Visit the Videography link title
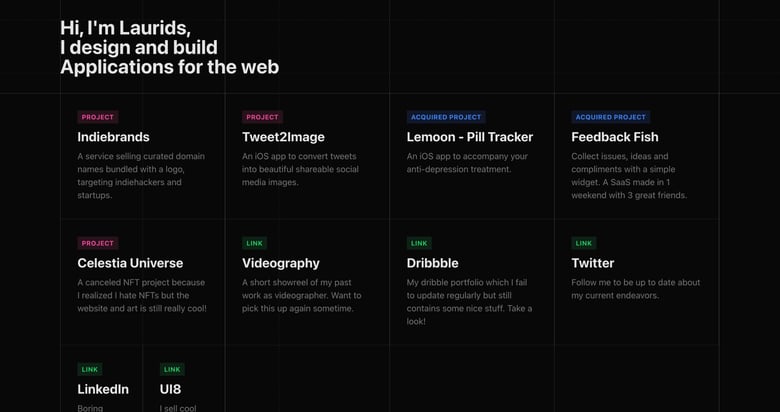 [x=280, y=263]
